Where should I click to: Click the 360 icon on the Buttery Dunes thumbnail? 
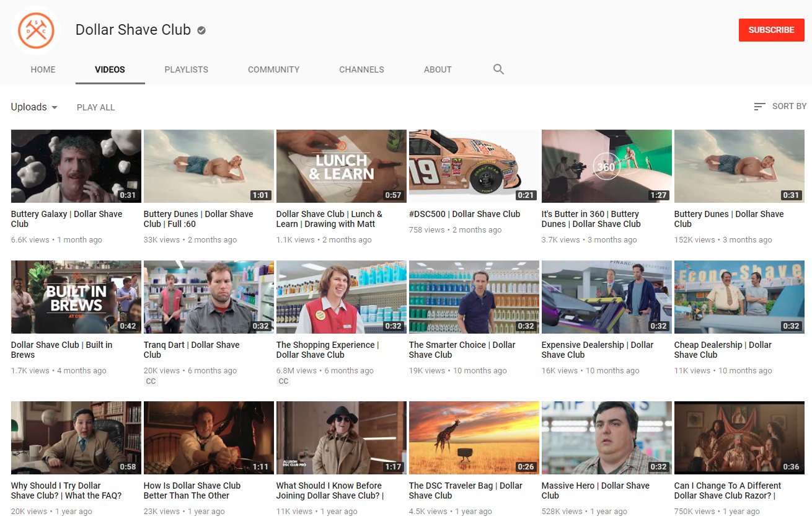(x=606, y=166)
